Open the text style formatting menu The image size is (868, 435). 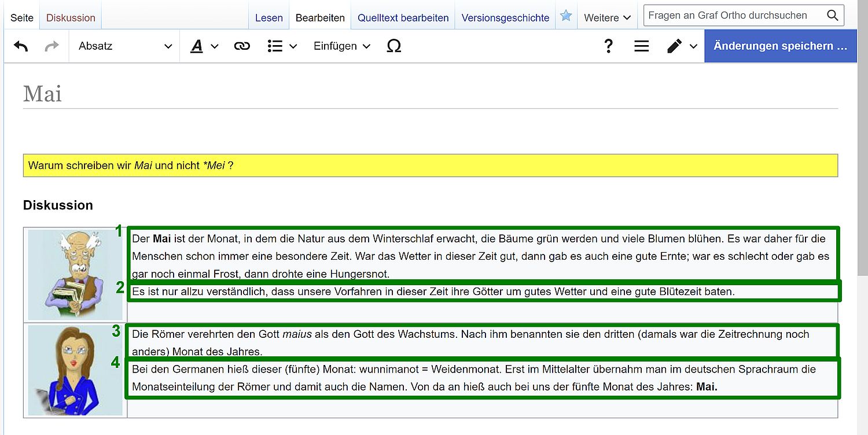point(204,46)
